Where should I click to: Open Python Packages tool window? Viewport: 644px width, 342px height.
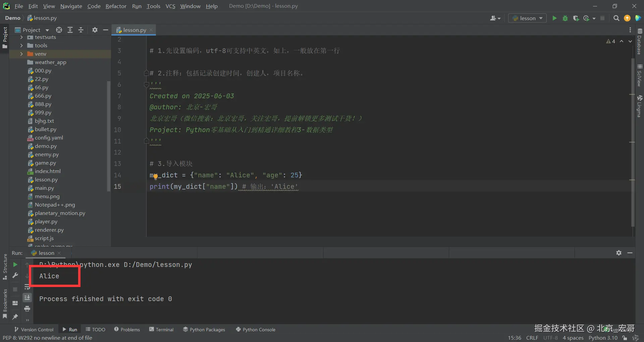point(204,329)
